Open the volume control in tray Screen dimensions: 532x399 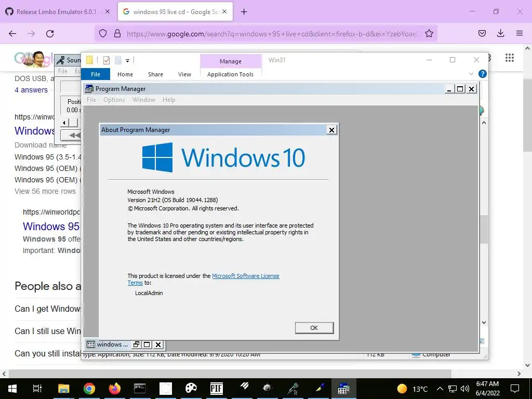[x=465, y=389]
